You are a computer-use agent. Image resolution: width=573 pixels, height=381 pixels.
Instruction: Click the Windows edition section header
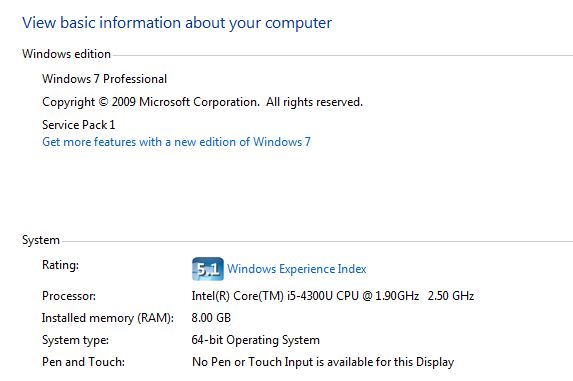click(x=66, y=54)
